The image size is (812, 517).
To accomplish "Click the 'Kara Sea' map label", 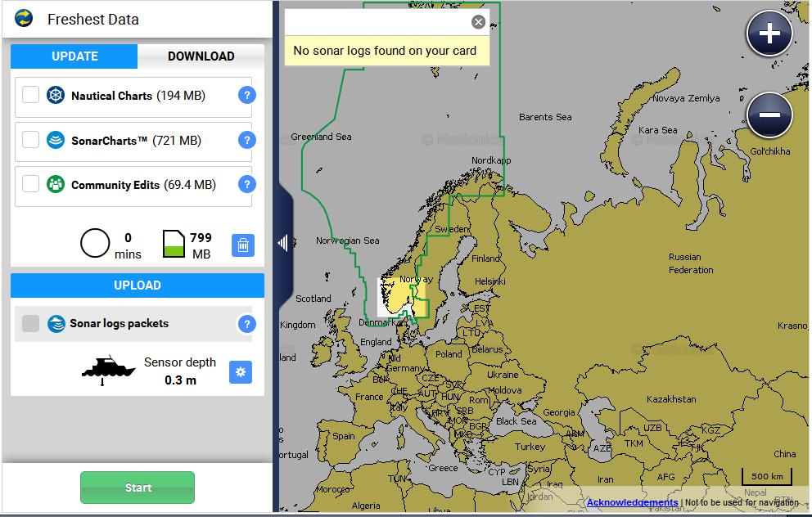I will tap(657, 130).
